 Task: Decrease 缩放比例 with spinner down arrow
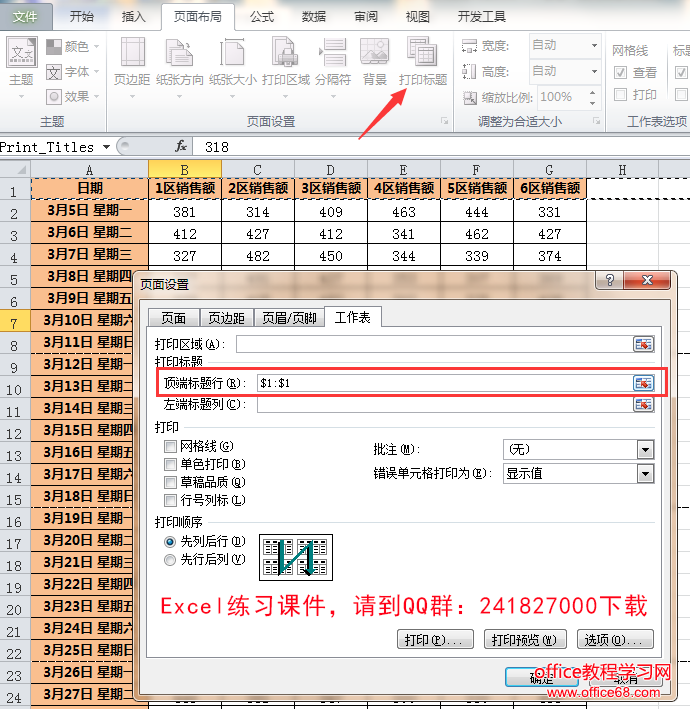[592, 103]
